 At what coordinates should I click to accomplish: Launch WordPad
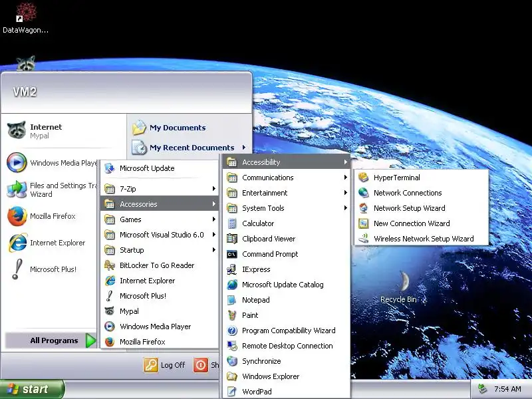(x=287, y=391)
